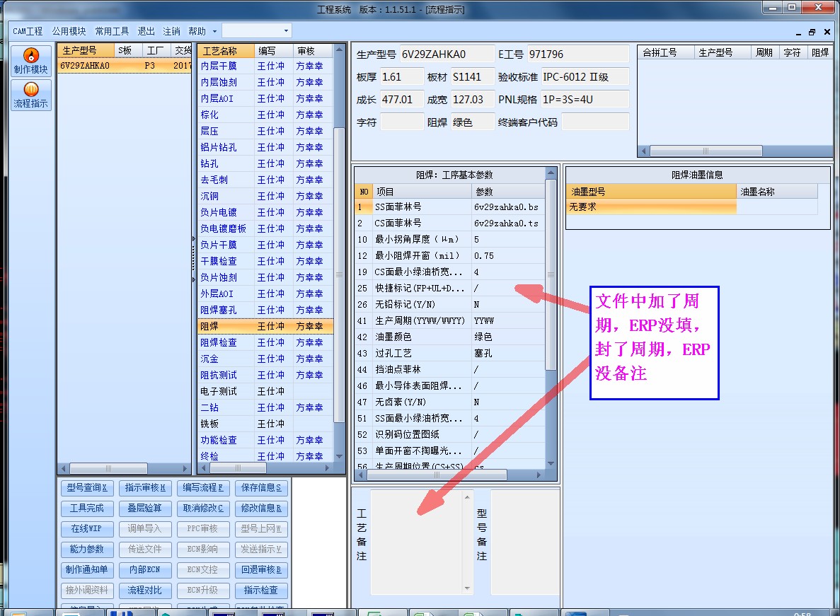The image size is (840, 616).
Task: Click the 验收标准 field showing IPC-6012
Action: point(585,77)
